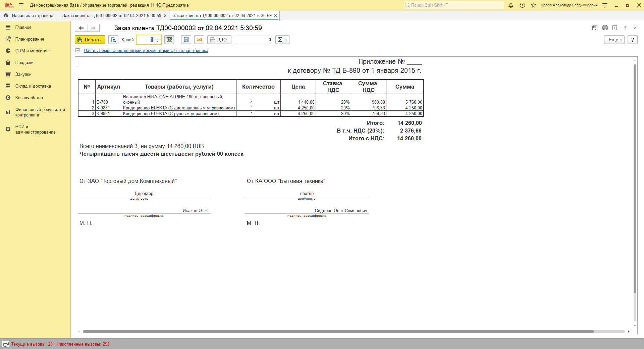Select the sum cell '5 760,00'

tap(405, 99)
